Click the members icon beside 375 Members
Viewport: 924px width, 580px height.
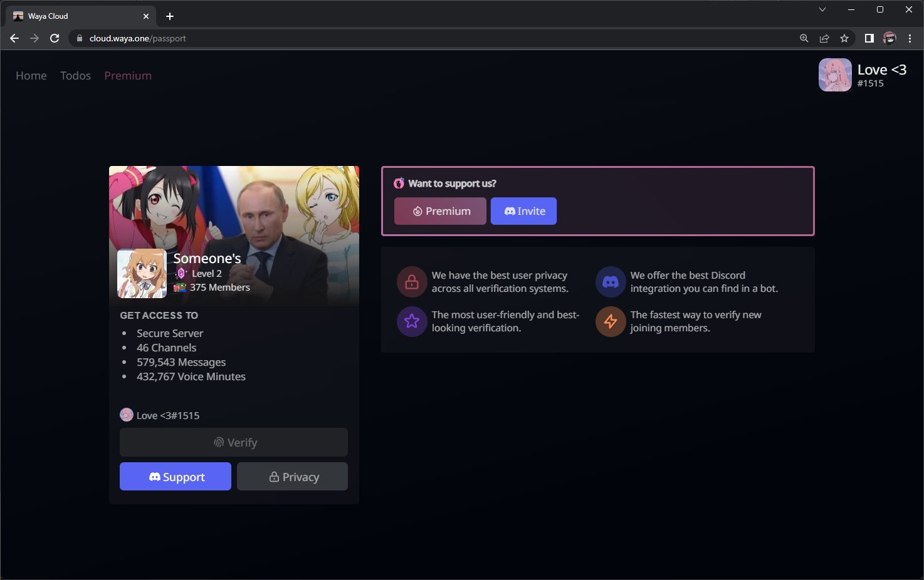(x=180, y=287)
